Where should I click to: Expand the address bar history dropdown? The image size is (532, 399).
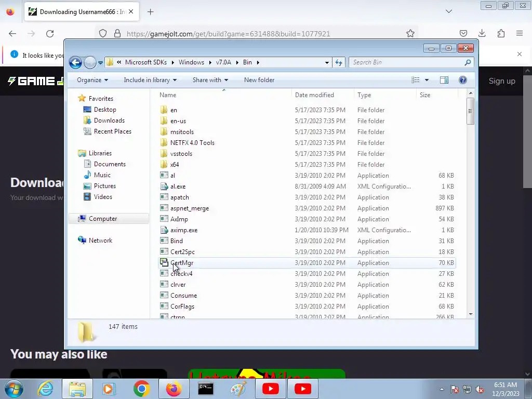[327, 62]
